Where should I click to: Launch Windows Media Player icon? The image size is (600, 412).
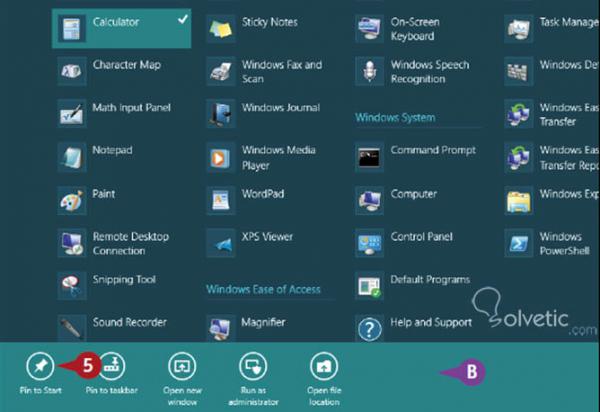(221, 157)
